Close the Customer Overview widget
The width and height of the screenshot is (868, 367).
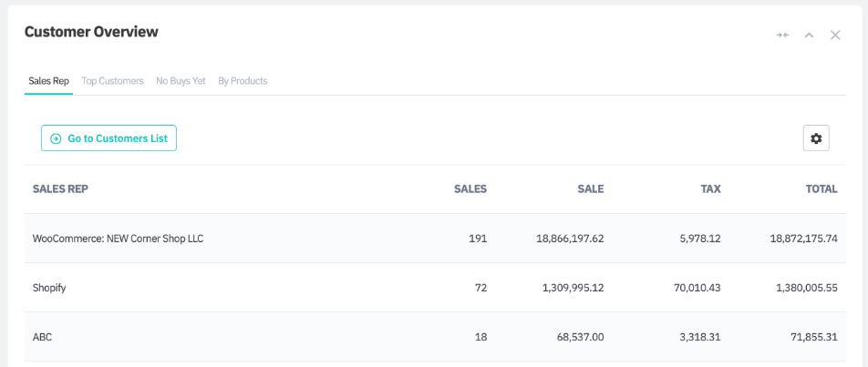tap(835, 35)
